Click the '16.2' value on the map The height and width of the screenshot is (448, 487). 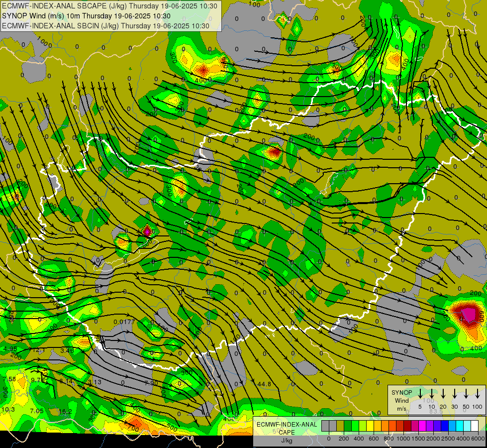[x=65, y=412]
